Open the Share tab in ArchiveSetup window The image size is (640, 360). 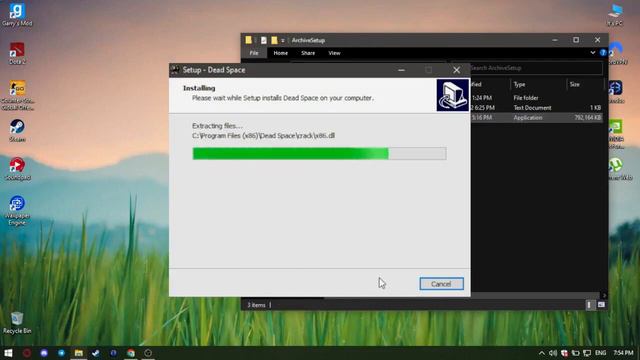click(308, 53)
